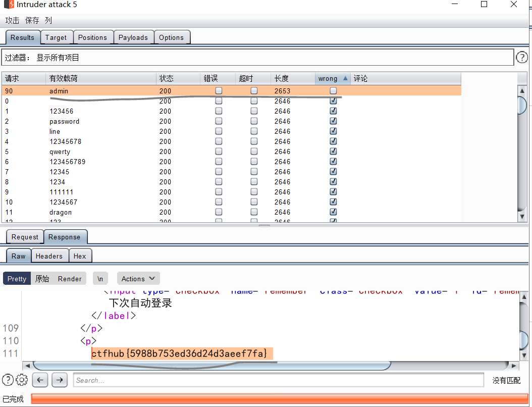Sort by the 有效载荷 column header

coord(101,78)
